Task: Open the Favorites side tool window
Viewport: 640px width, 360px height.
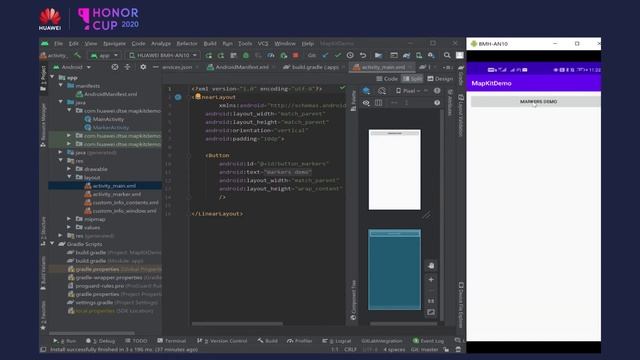Action: pos(43,315)
